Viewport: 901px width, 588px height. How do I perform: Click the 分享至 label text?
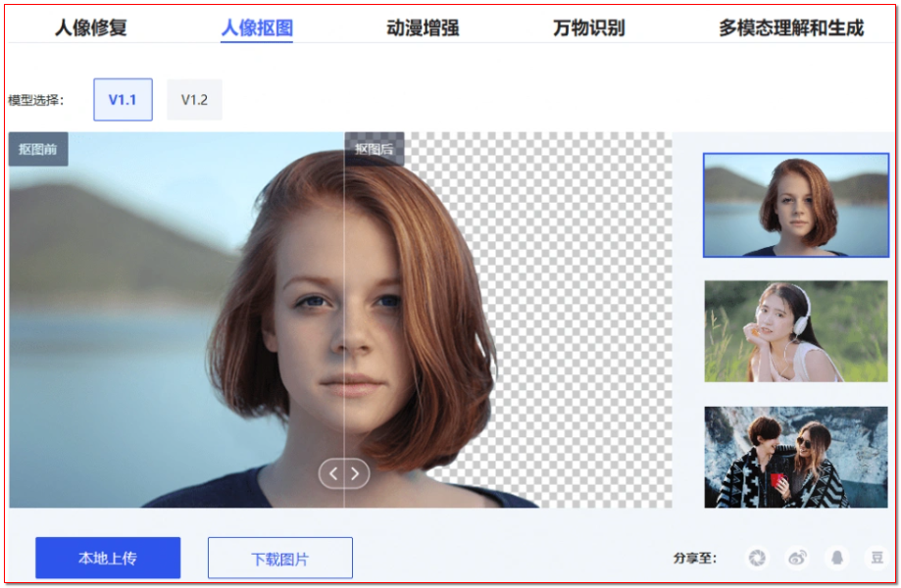point(695,559)
